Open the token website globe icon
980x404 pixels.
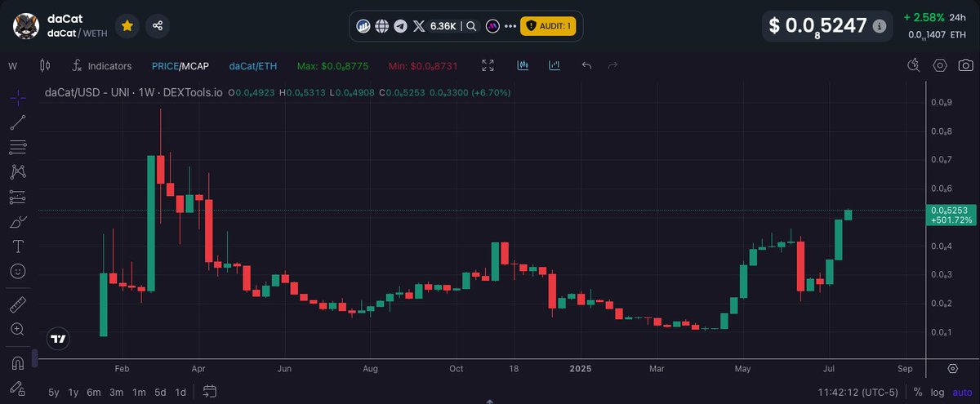coord(381,26)
